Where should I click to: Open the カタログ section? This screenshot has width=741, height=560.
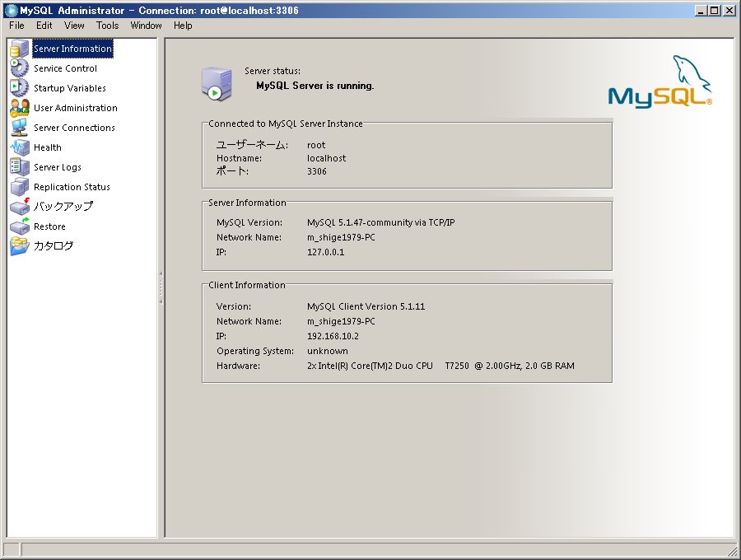pos(54,245)
